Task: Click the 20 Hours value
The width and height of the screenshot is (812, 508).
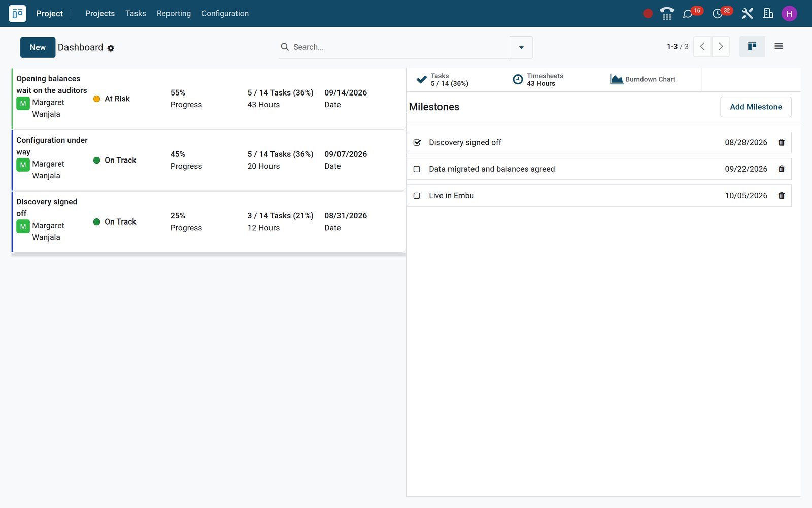Action: (x=263, y=167)
